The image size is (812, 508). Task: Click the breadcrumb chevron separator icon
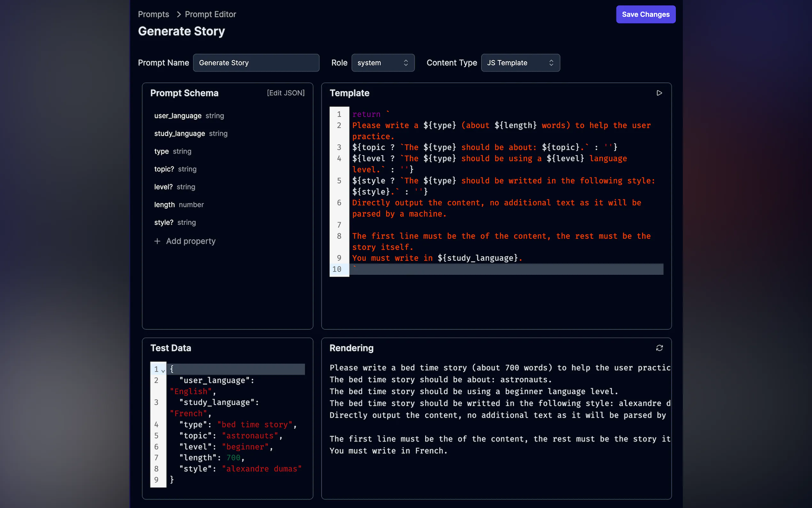179,14
